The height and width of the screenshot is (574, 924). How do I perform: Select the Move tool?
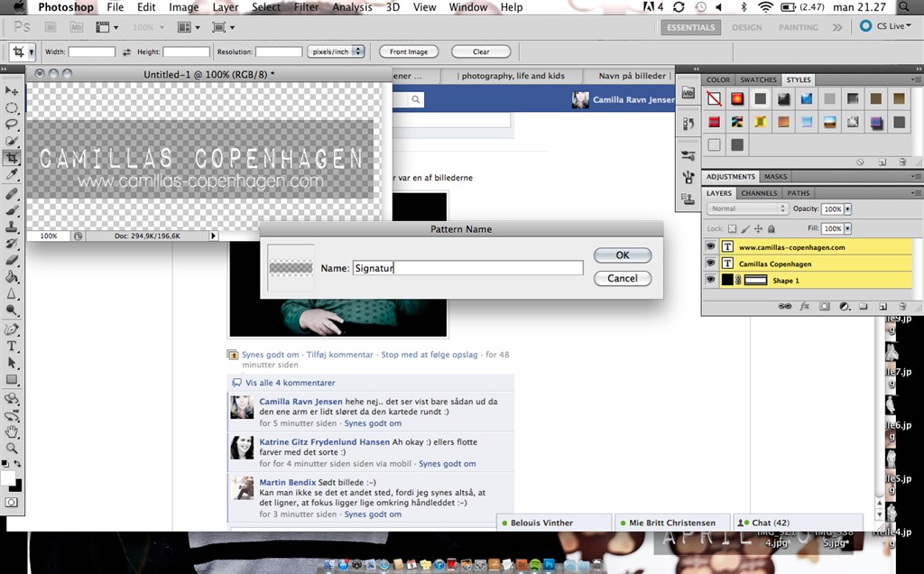coord(11,91)
